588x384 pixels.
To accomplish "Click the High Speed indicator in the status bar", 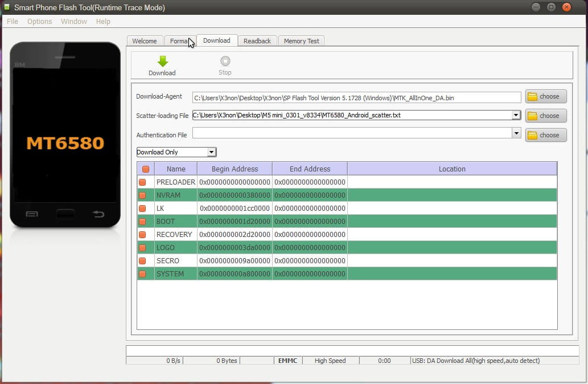I will coord(330,360).
